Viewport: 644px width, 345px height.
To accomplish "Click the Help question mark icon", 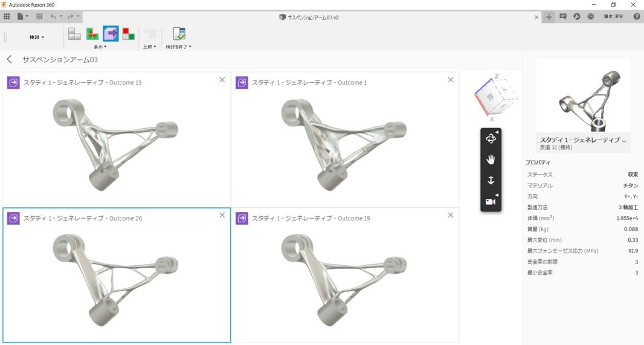I will click(637, 17).
